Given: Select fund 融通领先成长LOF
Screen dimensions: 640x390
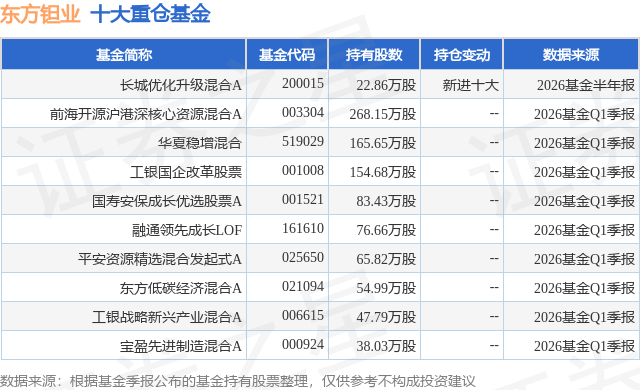Looking at the screenshot, I should (187, 230).
